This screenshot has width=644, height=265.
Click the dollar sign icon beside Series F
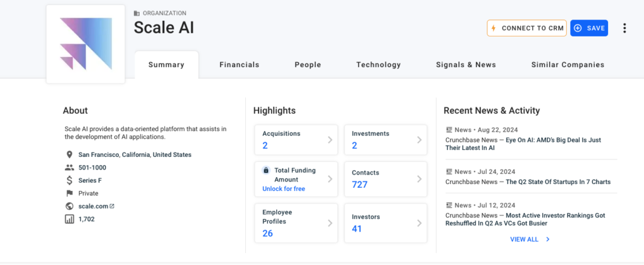(x=69, y=181)
